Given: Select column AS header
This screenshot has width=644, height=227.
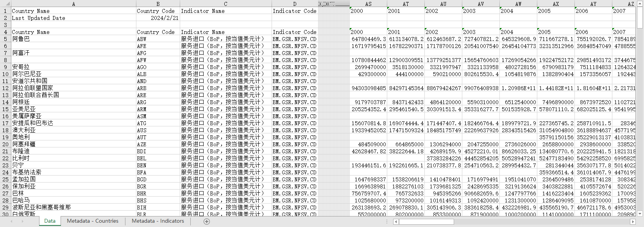Looking at the screenshot, I should [368, 4].
